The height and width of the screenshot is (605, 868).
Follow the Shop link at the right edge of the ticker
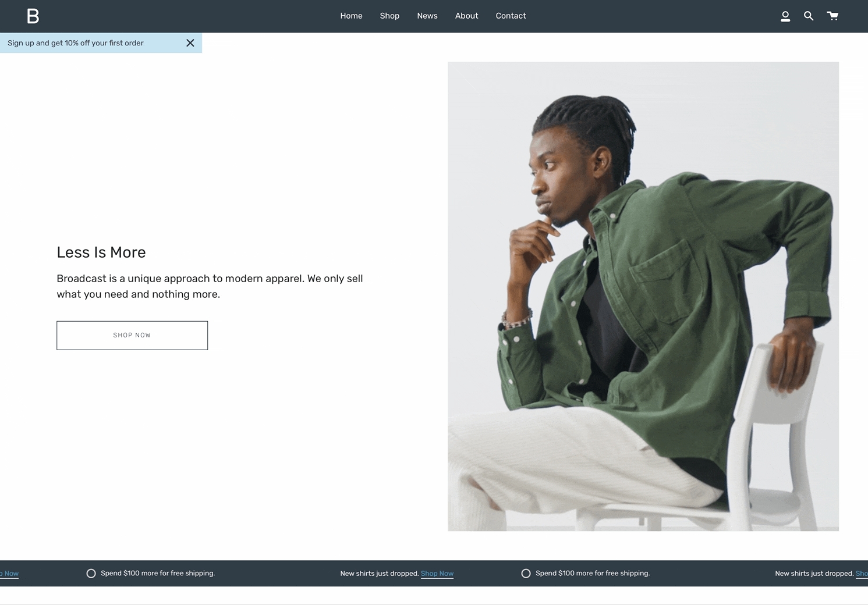point(862,574)
